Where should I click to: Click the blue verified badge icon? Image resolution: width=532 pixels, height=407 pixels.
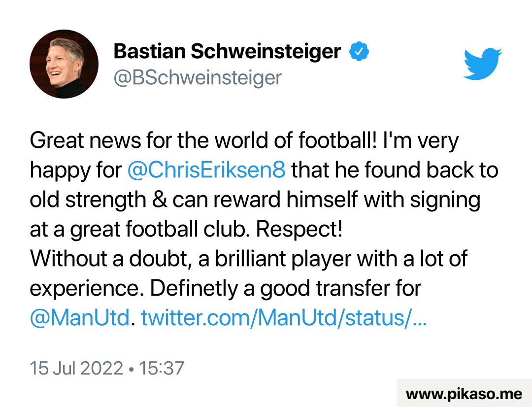[360, 52]
